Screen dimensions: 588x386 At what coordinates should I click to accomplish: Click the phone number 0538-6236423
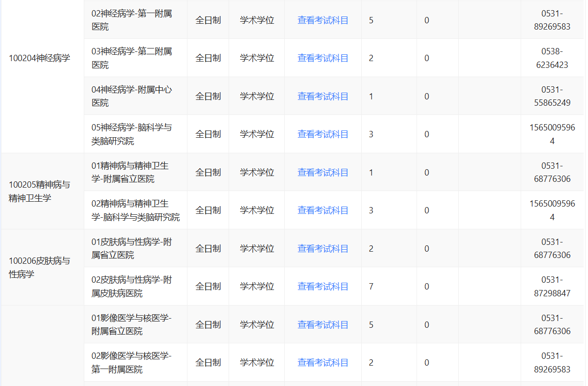tap(552, 58)
